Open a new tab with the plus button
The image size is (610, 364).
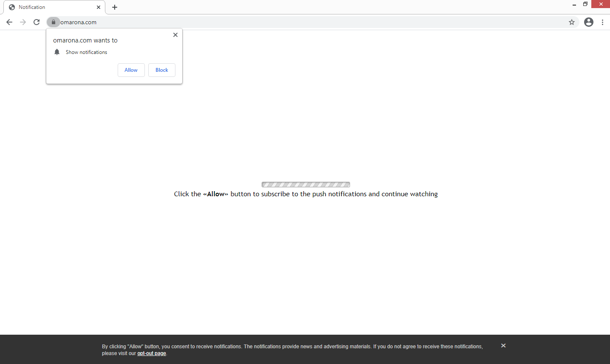coord(115,7)
